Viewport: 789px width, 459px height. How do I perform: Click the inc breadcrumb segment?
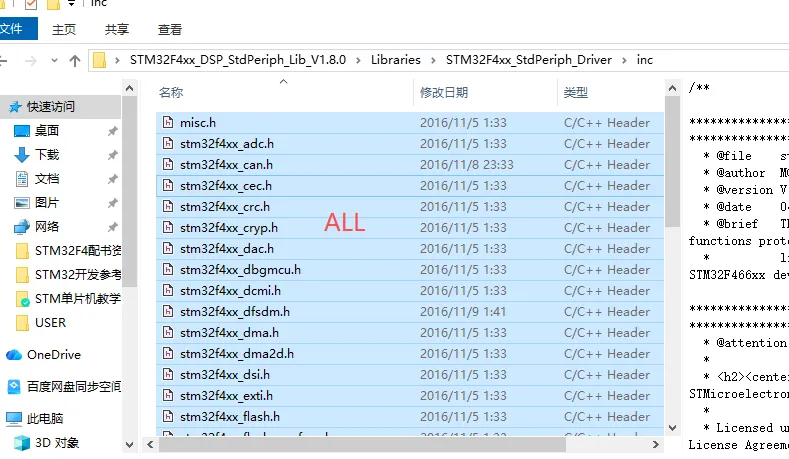[x=645, y=60]
